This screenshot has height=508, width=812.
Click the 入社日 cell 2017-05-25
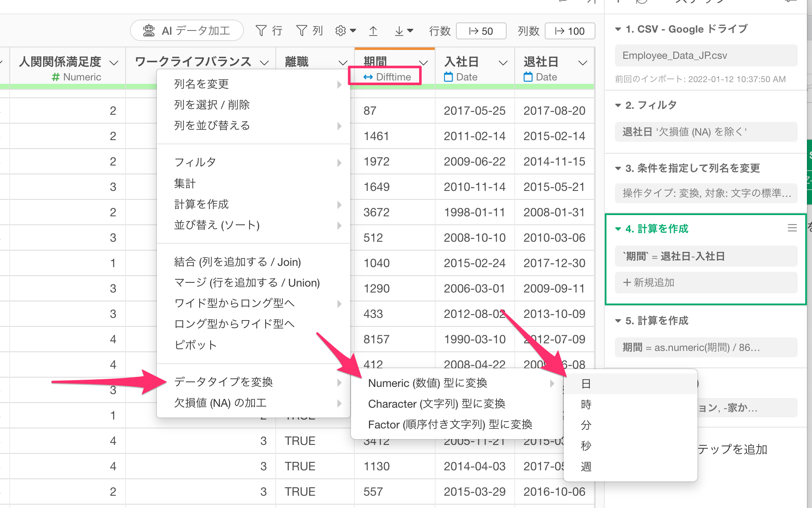(475, 110)
